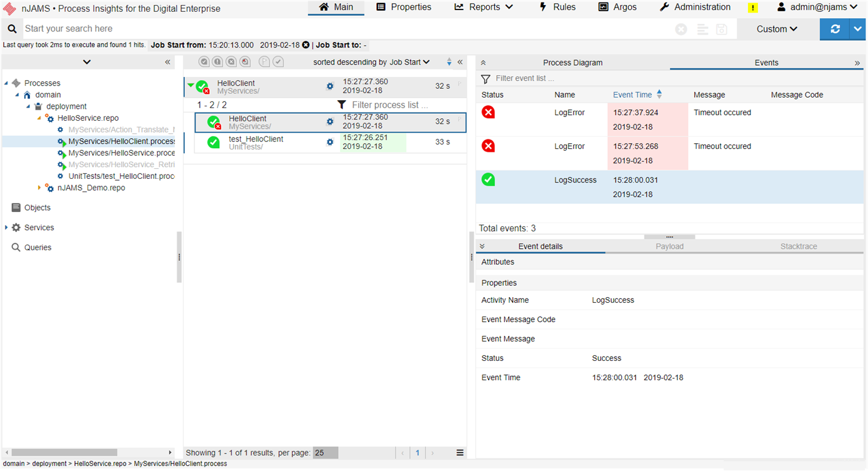The height and width of the screenshot is (471, 868).
Task: Sort events by the Event Time column header
Action: (x=632, y=95)
